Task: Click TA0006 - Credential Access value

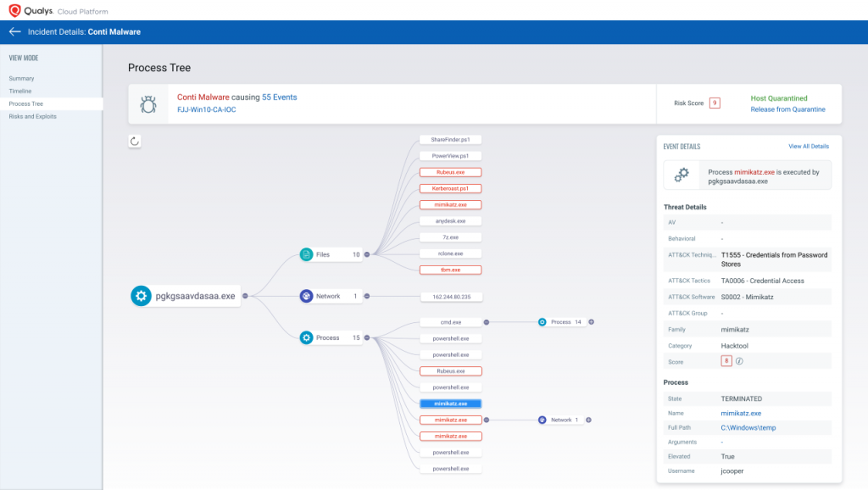Action: click(x=762, y=281)
